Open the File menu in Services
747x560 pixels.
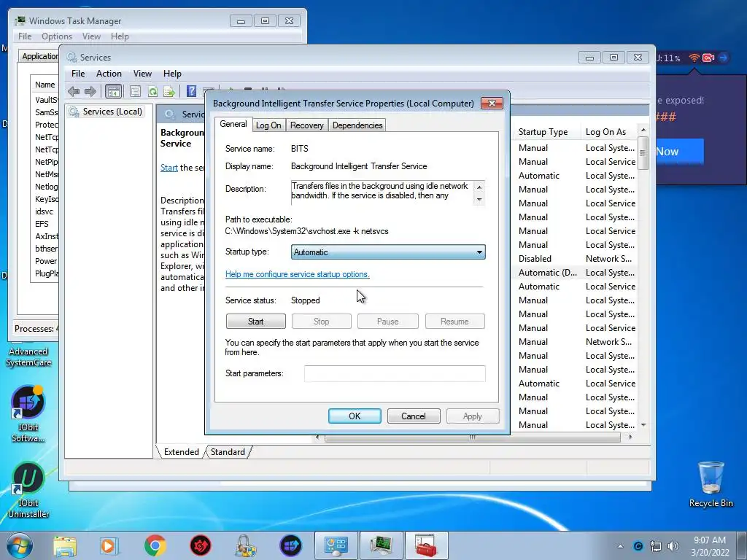78,74
